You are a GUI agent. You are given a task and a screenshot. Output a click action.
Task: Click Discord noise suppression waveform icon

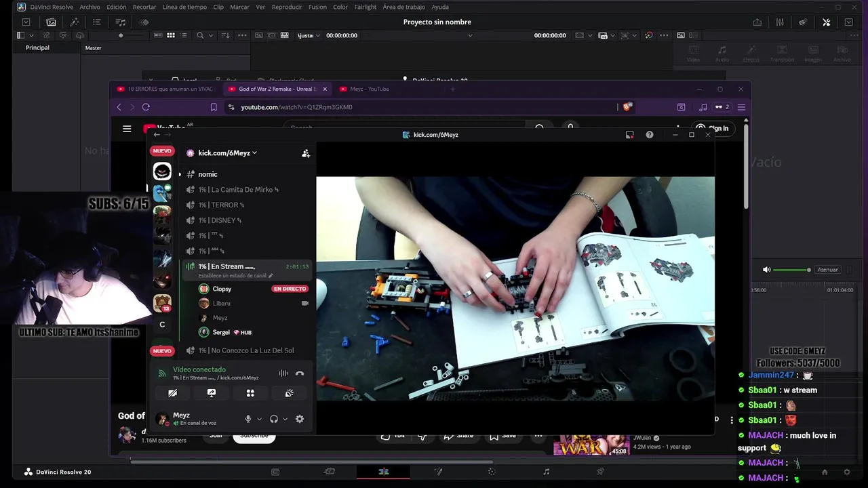tap(283, 373)
